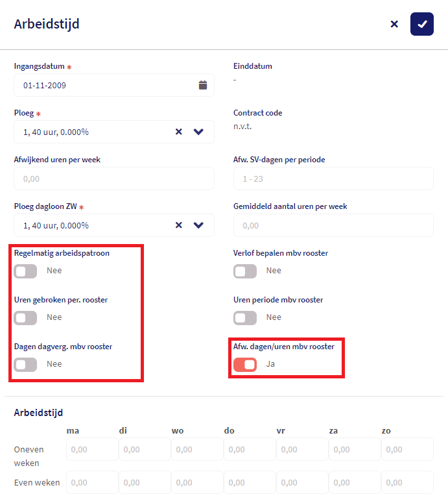Click Oneven weken hours field for zo
The image size is (448, 503).
coord(407,449)
